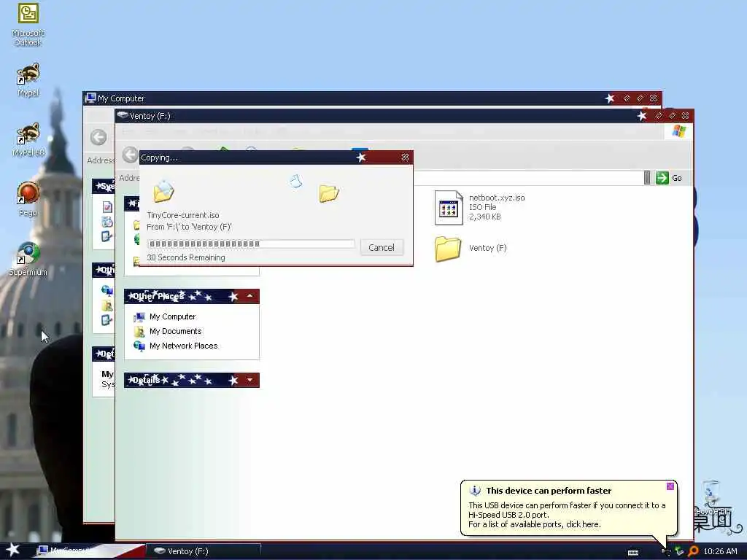
Task: Select the netboot.xyz.iso file icon
Action: pyautogui.click(x=449, y=208)
